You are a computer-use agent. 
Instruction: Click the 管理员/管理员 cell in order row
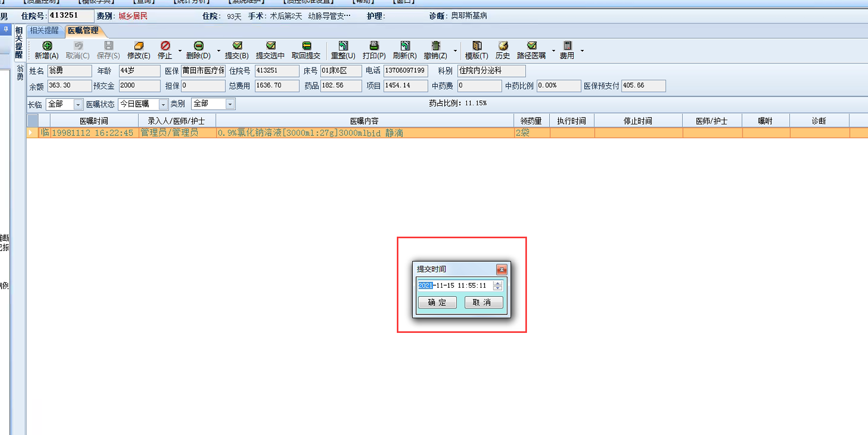click(177, 133)
